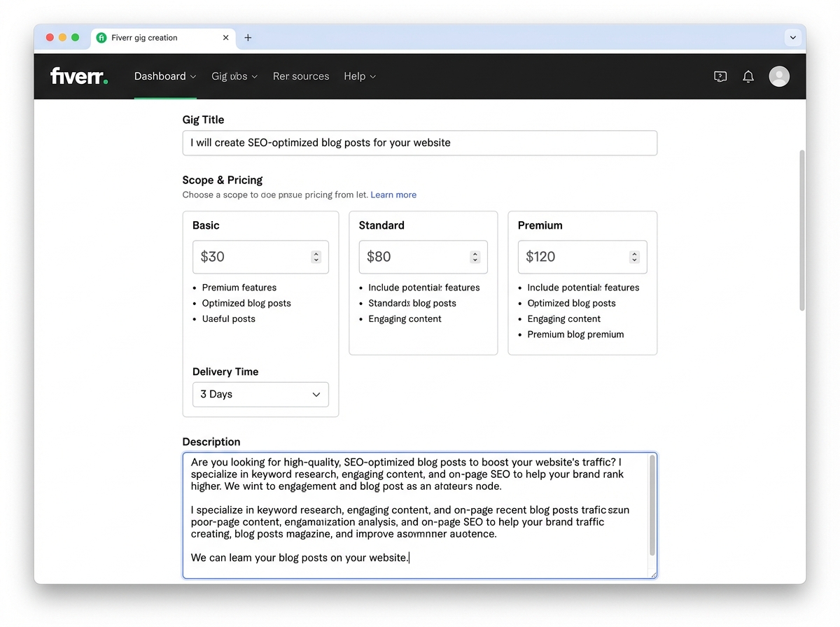Image resolution: width=840 pixels, height=627 pixels.
Task: Open the profile avatar menu
Action: [779, 76]
